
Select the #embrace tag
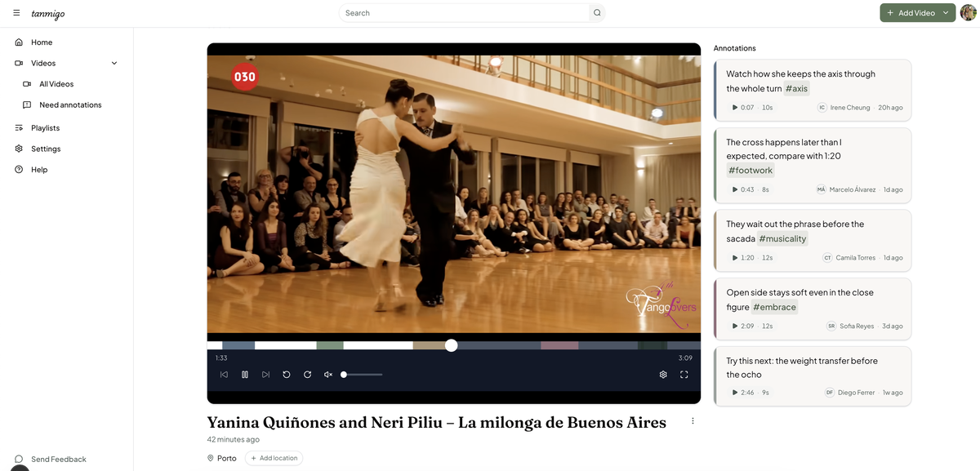[x=774, y=307]
